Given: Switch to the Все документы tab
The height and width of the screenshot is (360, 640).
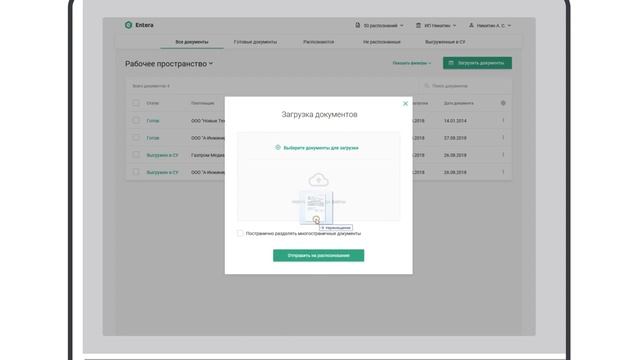Looking at the screenshot, I should 192,42.
